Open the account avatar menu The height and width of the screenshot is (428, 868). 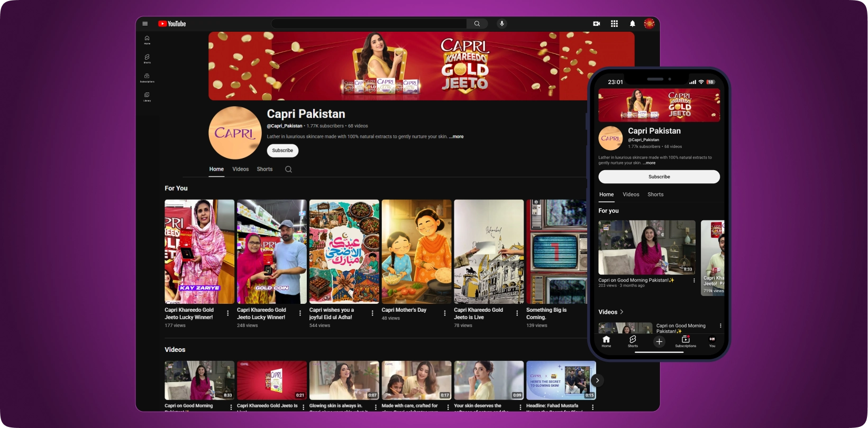(649, 24)
